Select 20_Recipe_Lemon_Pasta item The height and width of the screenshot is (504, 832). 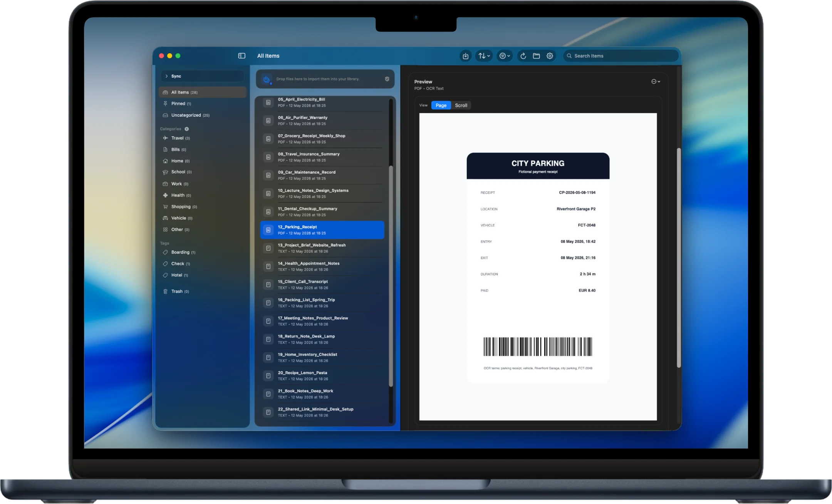click(322, 376)
